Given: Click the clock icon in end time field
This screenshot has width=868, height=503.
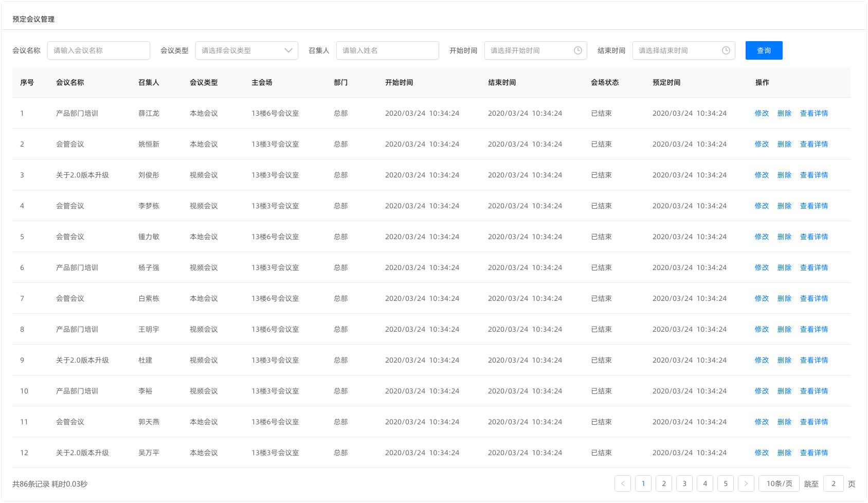Looking at the screenshot, I should 726,50.
